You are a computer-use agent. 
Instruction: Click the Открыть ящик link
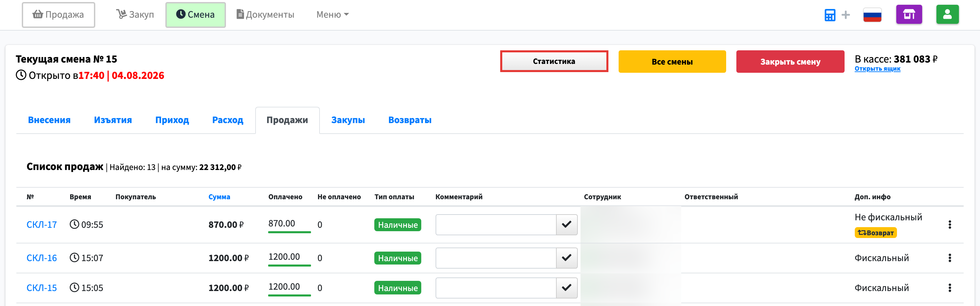[877, 69]
